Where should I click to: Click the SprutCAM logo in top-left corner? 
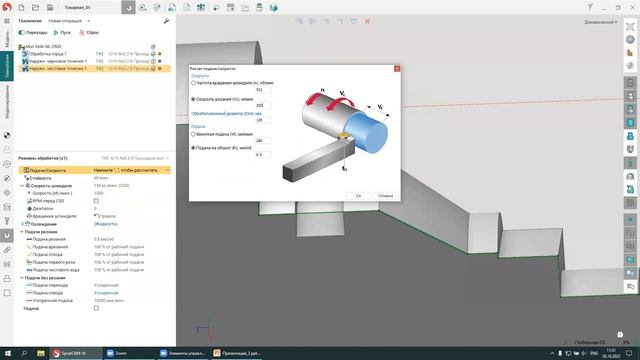[x=7, y=7]
